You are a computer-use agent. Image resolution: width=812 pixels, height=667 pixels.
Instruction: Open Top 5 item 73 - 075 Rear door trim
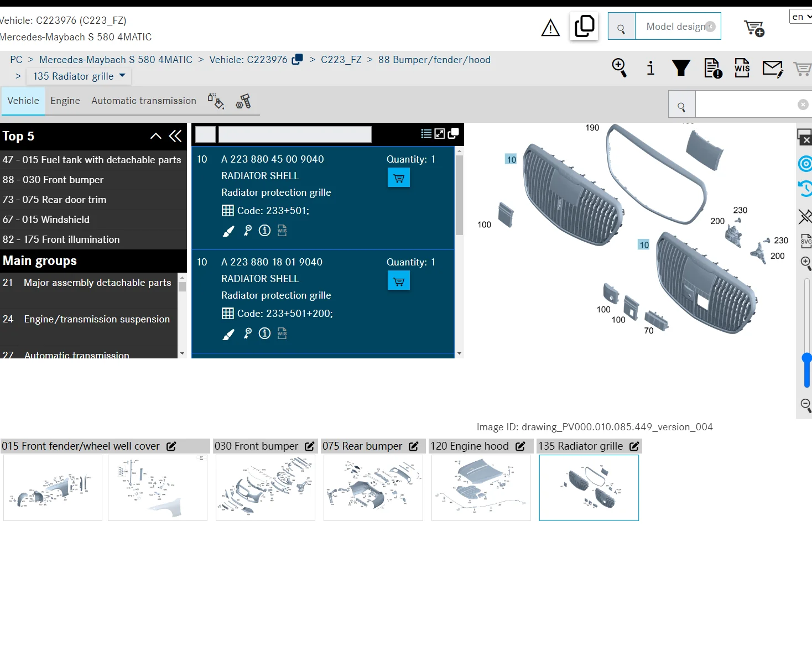tap(93, 200)
